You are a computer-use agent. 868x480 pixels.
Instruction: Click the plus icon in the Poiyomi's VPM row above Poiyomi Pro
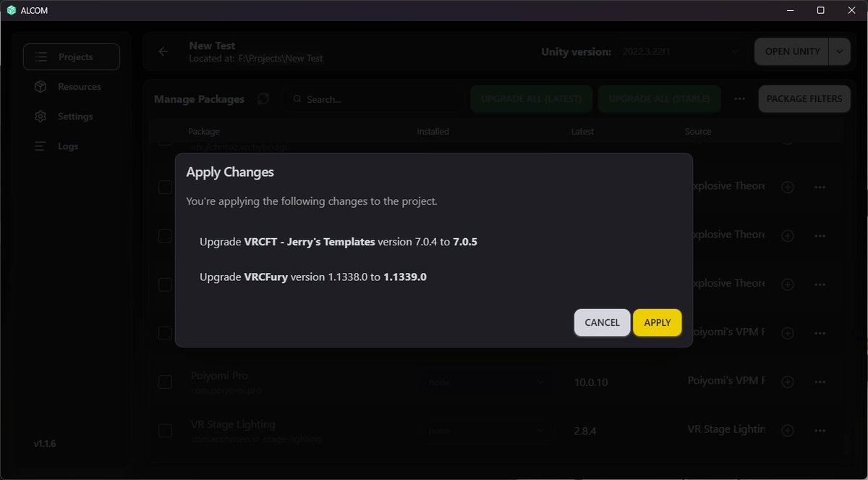[x=788, y=333]
